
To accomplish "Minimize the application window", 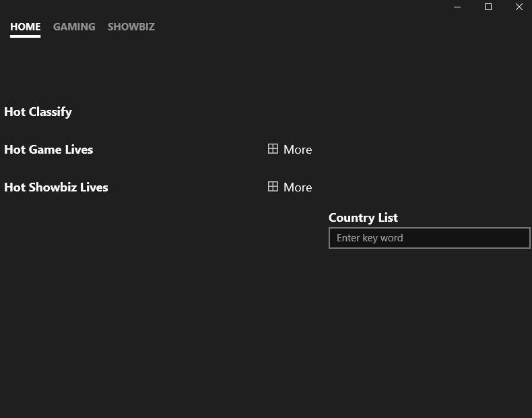I will point(457,7).
